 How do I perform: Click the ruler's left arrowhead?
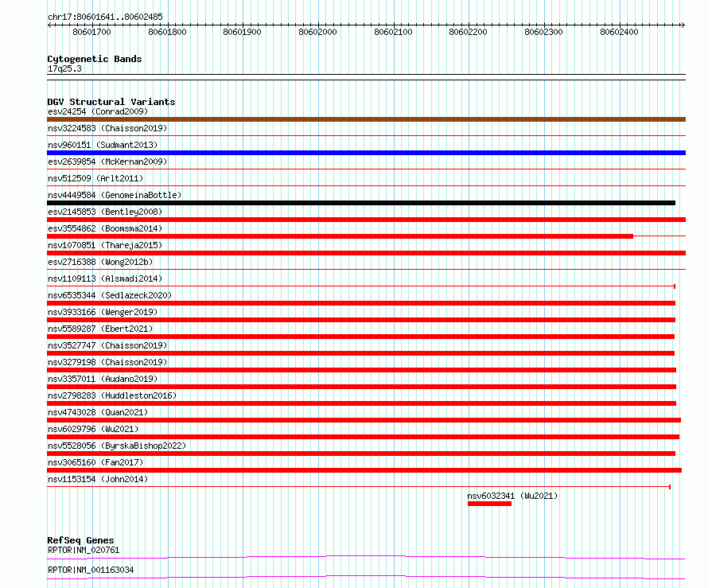(x=49, y=25)
